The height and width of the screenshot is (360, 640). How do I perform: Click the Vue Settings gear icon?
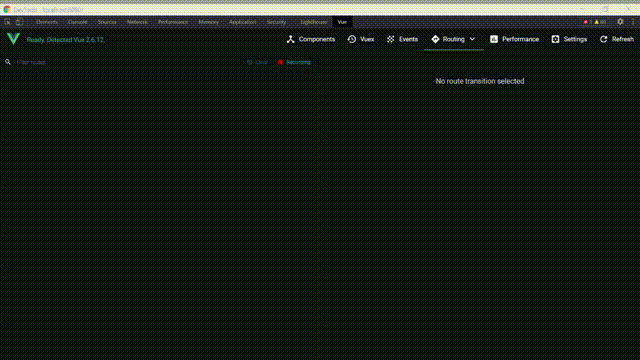click(x=556, y=39)
